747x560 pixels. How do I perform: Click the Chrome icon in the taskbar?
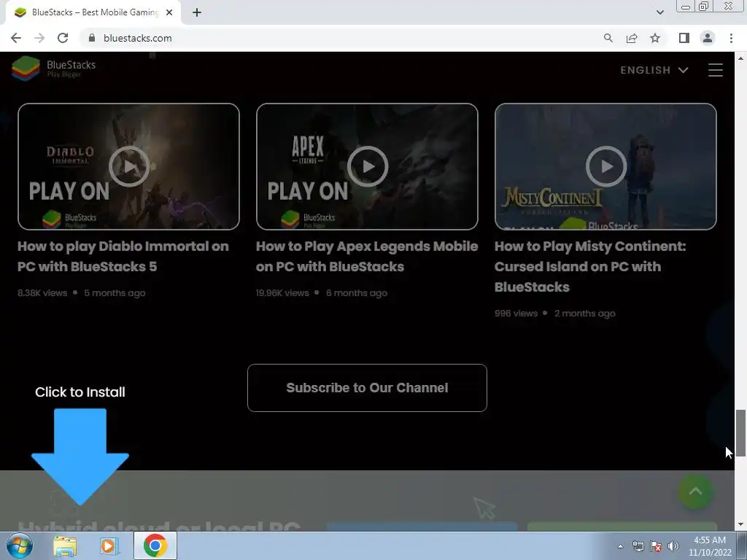coord(155,545)
